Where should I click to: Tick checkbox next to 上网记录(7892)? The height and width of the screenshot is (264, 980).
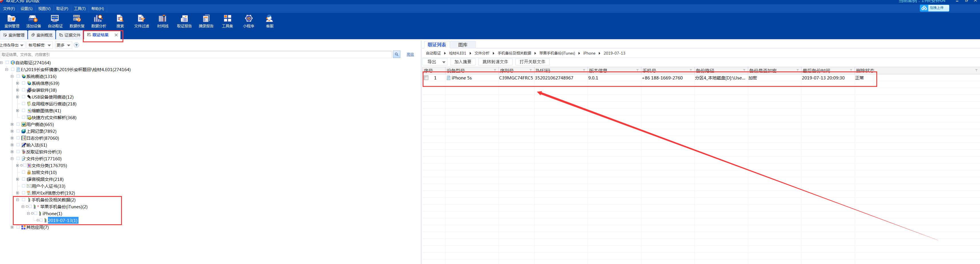(18, 131)
